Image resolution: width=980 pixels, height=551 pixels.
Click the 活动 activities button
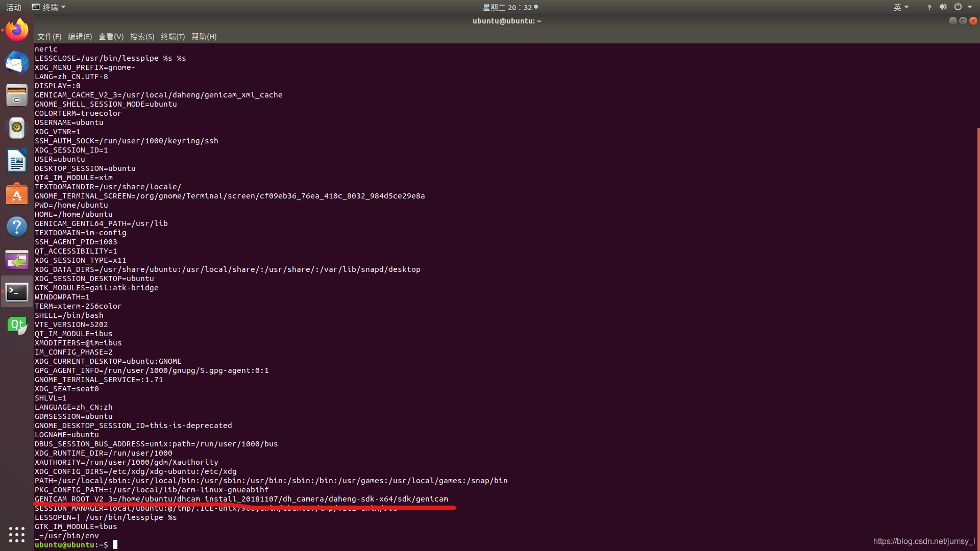point(14,7)
